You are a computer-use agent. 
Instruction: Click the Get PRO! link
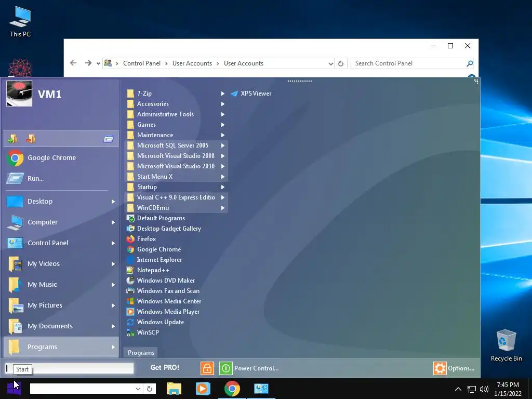pos(165,367)
